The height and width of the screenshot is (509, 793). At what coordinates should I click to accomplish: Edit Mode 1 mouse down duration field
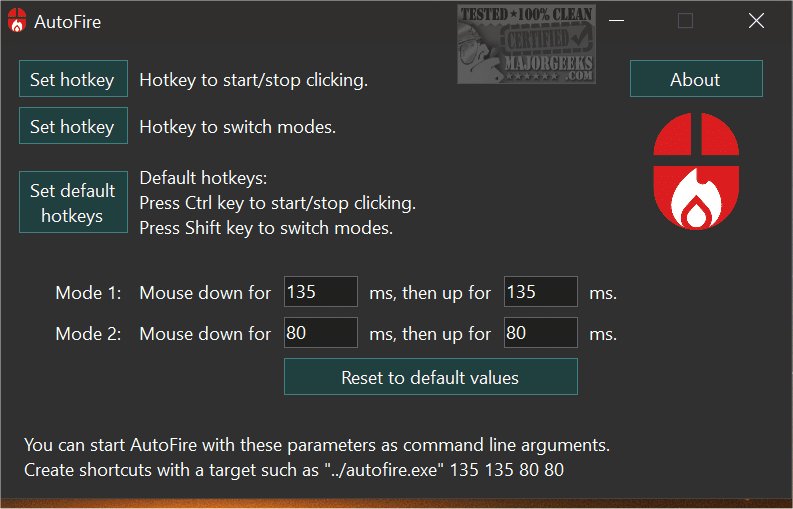coord(320,292)
